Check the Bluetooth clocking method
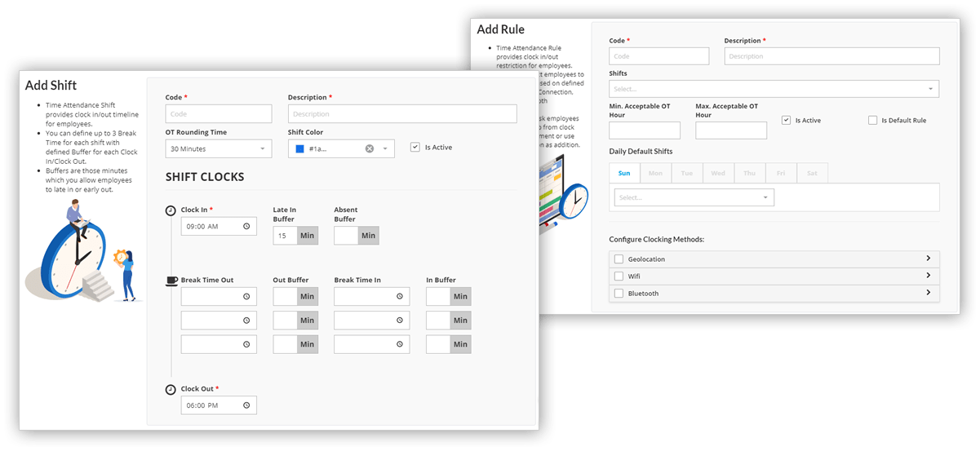This screenshot has width=980, height=451. 619,293
